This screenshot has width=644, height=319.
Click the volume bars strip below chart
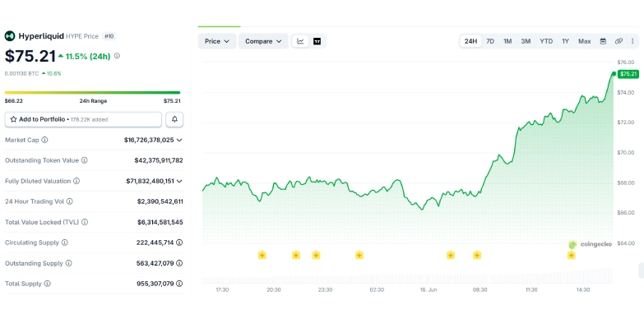(407, 275)
